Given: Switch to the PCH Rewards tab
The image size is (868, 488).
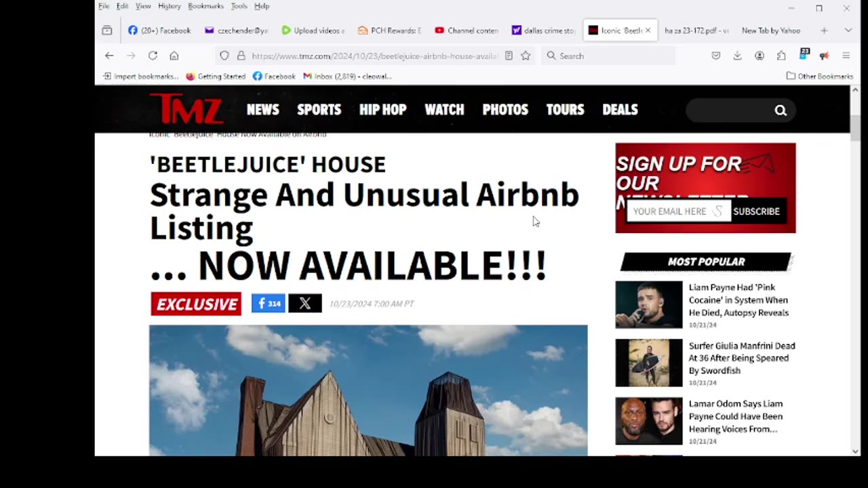Looking at the screenshot, I should tap(390, 30).
